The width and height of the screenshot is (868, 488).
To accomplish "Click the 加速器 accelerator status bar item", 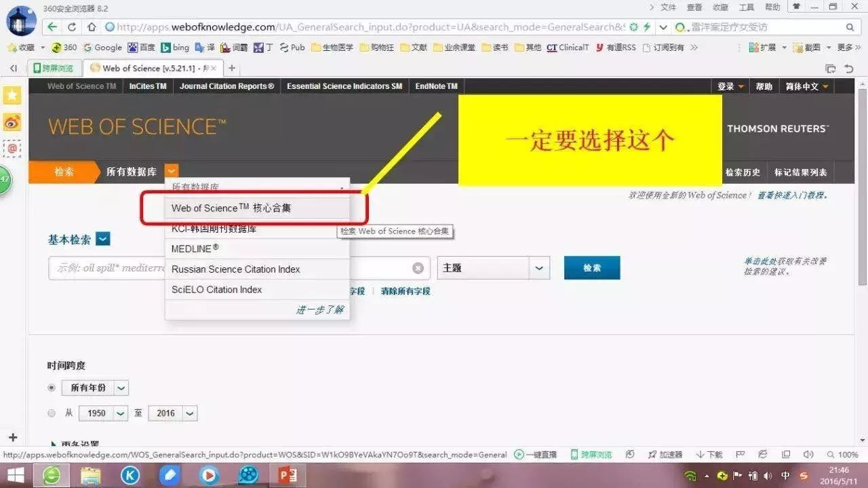I will point(665,455).
